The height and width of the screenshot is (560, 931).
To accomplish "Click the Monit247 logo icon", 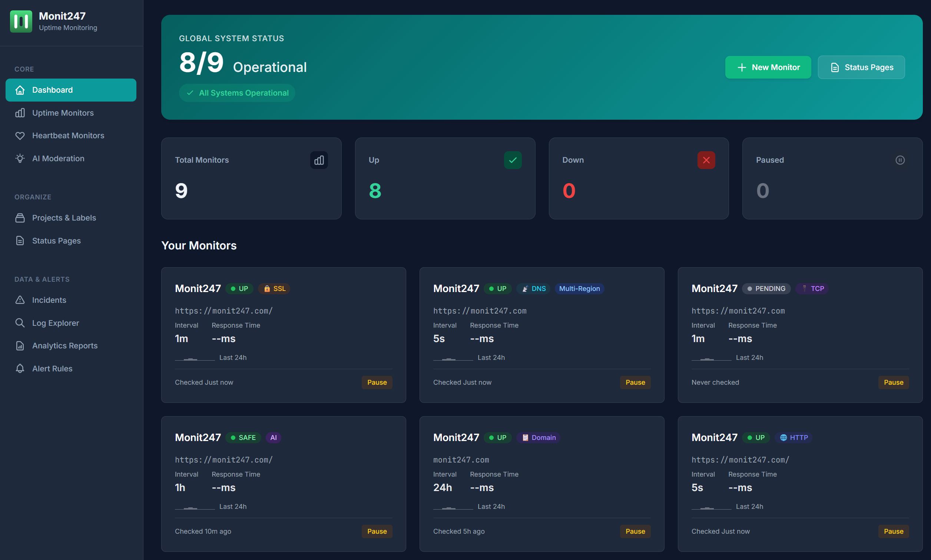I will pyautogui.click(x=21, y=21).
